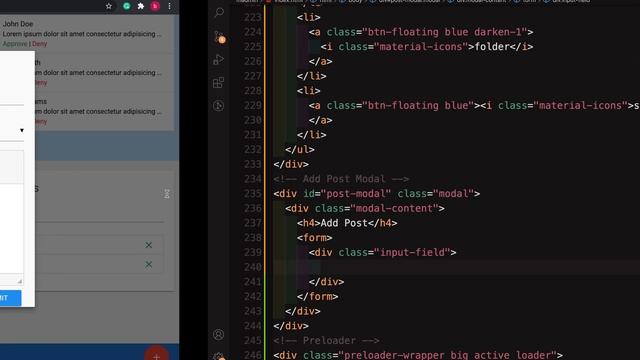The width and height of the screenshot is (640, 360).
Task: Click the input-field div on line 239
Action: (x=382, y=252)
